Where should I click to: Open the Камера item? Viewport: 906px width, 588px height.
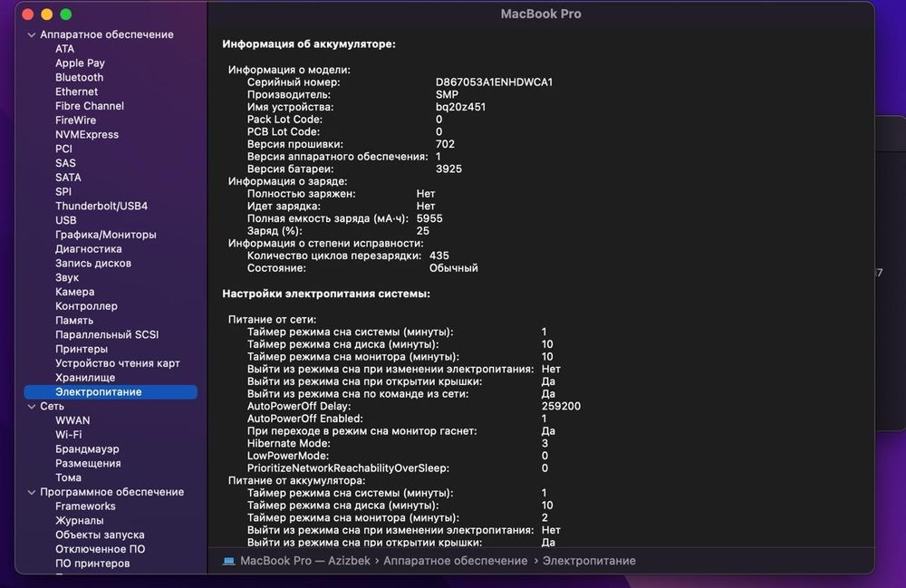[74, 292]
